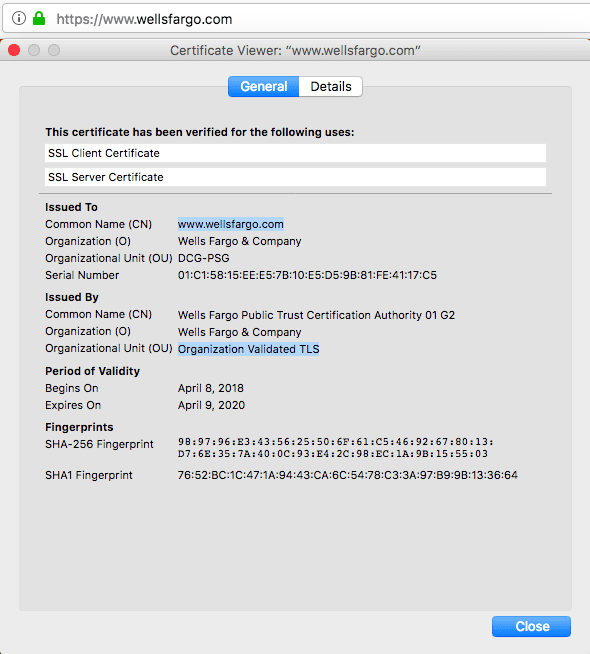590x654 pixels.
Task: Click the Fingerprints section heading
Action: (x=79, y=427)
